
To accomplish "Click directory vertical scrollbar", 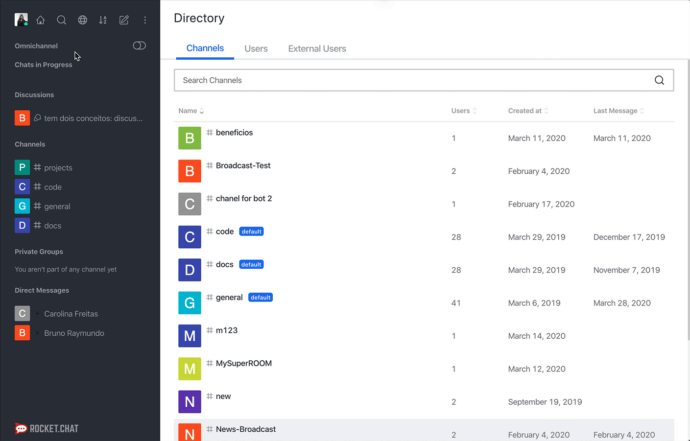I will (688, 200).
